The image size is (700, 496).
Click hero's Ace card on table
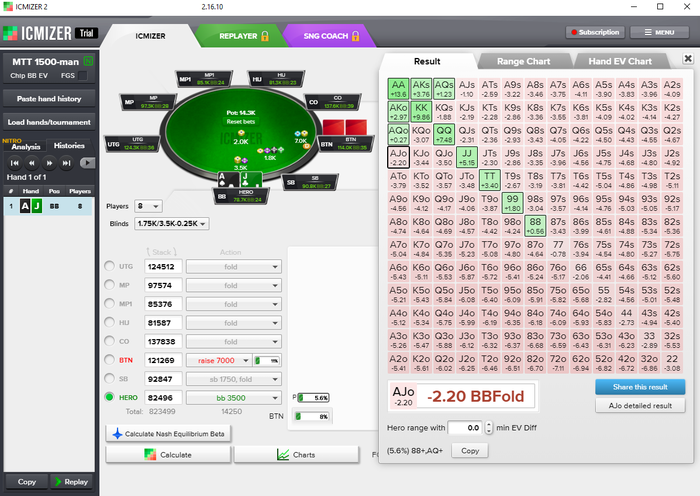(x=228, y=179)
